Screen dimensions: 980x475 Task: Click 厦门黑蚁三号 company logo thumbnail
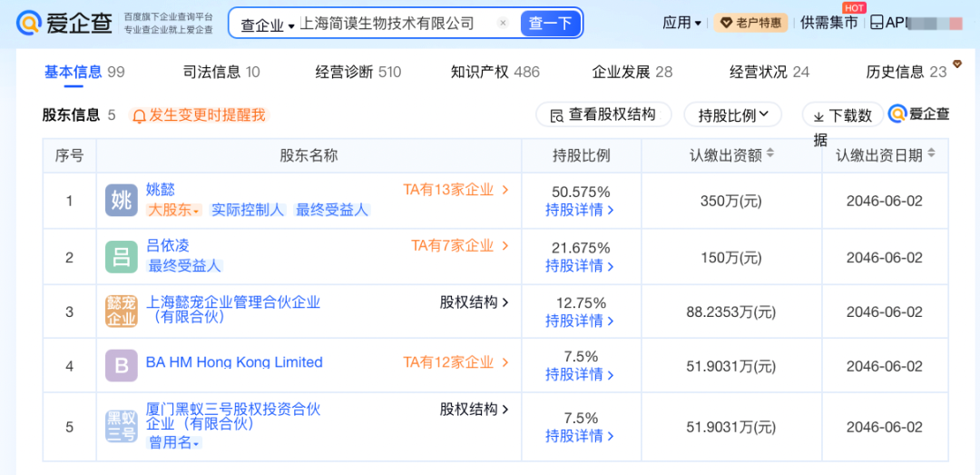click(x=121, y=426)
